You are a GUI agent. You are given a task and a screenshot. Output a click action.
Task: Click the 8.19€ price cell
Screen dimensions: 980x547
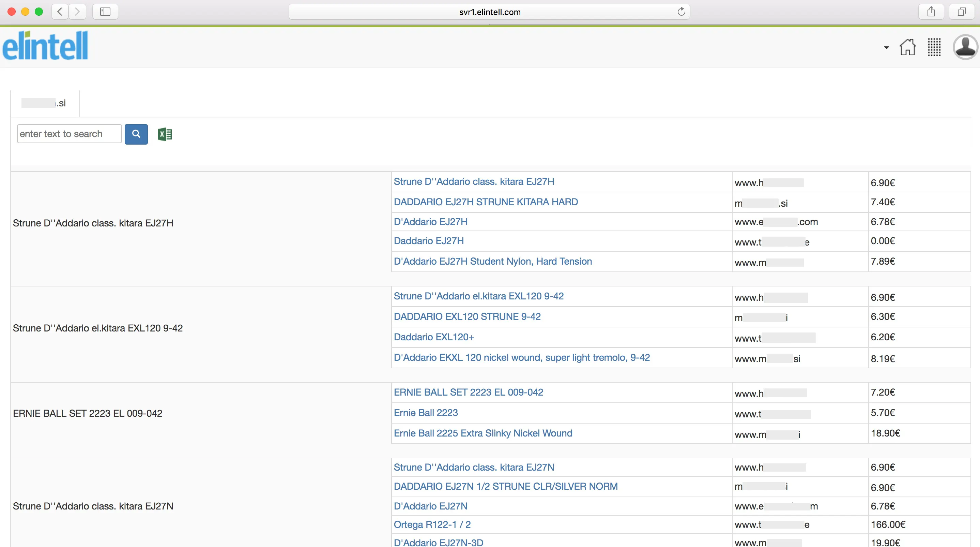point(919,358)
